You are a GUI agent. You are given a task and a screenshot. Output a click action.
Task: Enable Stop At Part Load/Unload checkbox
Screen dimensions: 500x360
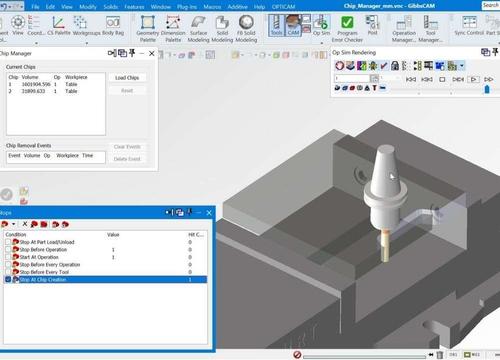pyautogui.click(x=8, y=242)
